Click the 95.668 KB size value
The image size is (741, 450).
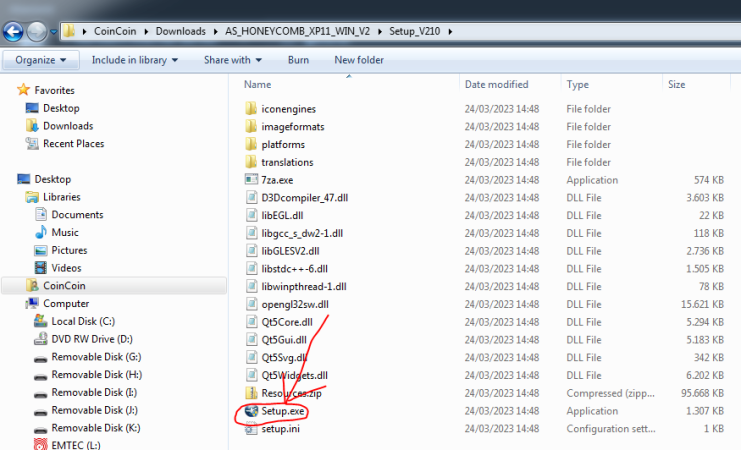point(702,393)
